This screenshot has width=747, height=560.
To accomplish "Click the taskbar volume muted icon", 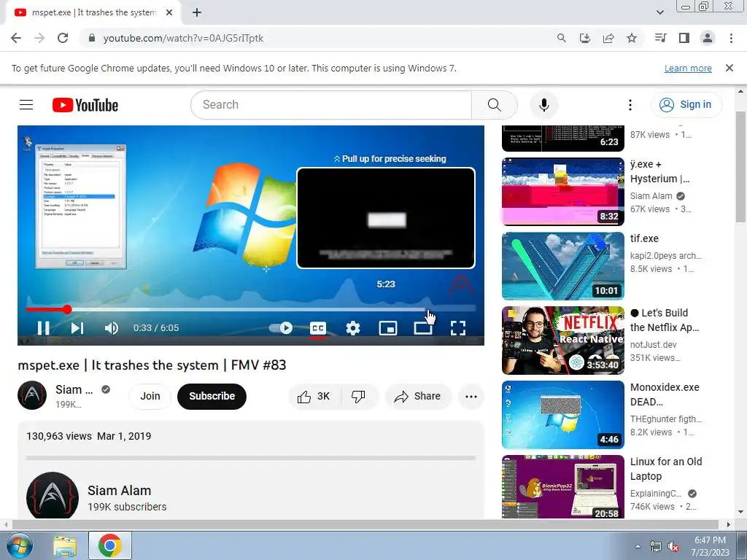I will coord(673,547).
